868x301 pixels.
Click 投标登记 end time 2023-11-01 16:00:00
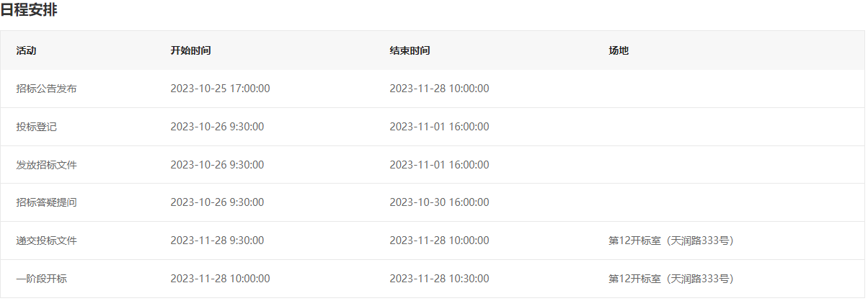tap(439, 127)
